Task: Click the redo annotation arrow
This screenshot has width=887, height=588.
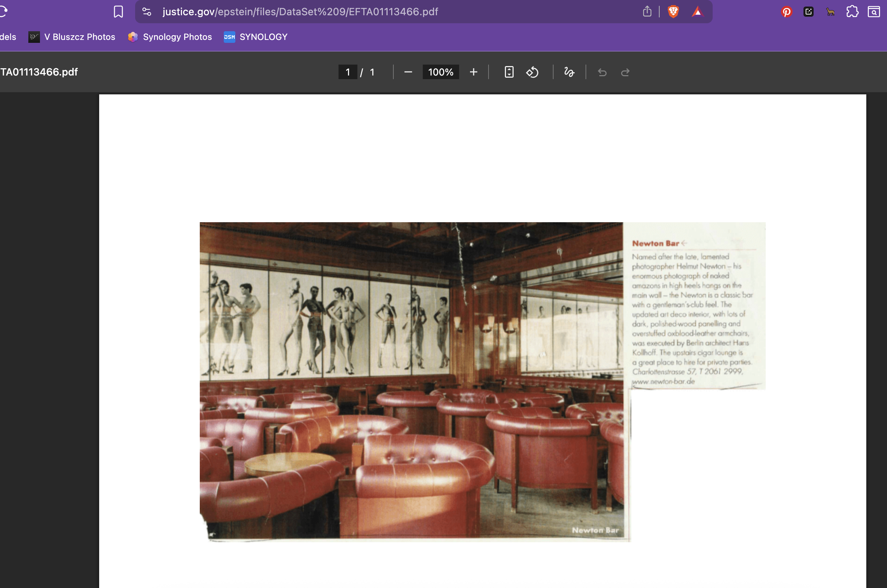Action: tap(625, 72)
